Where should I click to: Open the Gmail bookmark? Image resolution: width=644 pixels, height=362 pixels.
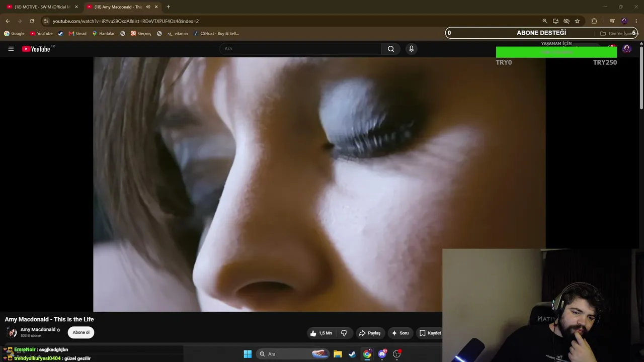click(77, 34)
